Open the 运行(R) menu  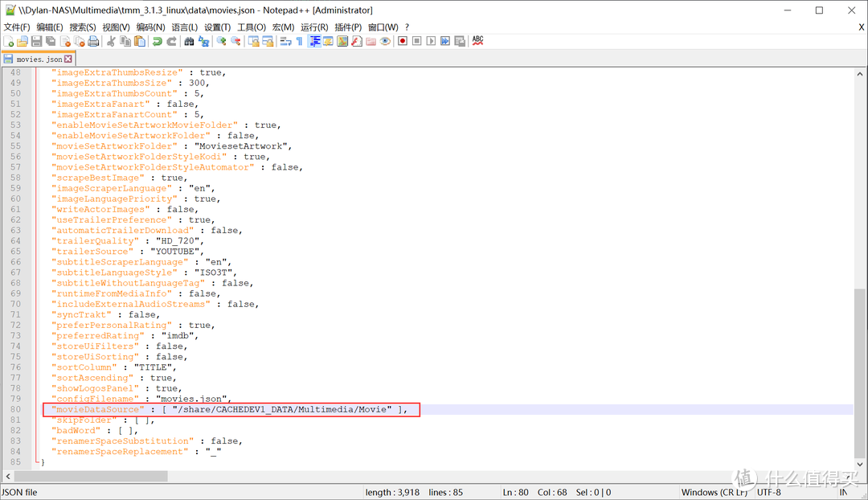314,27
